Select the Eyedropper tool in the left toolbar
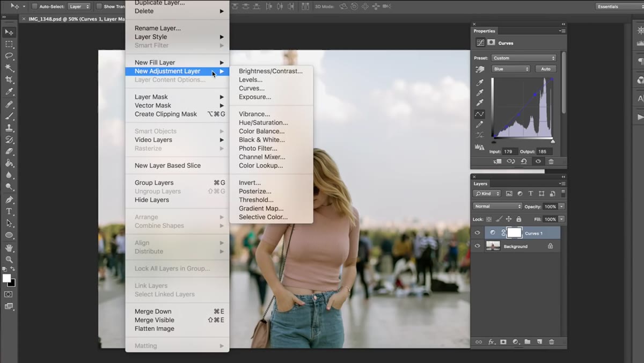Screen dimensions: 644x363 9,92
